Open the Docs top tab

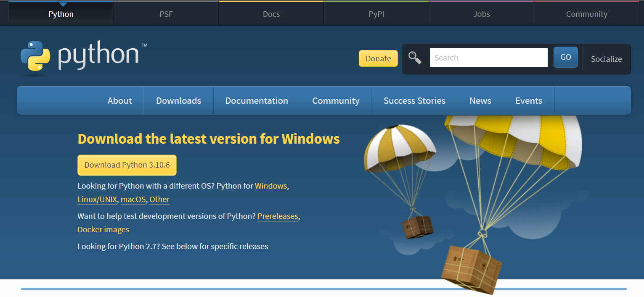[x=271, y=14]
